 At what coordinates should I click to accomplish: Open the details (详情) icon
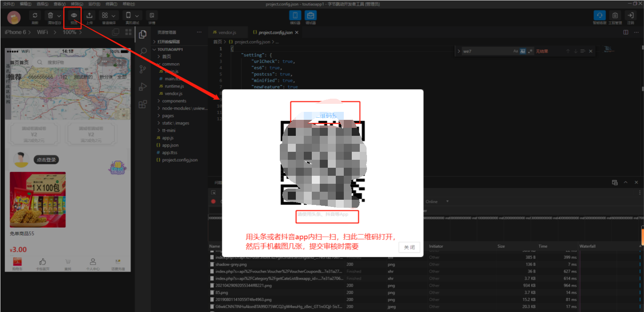152,15
